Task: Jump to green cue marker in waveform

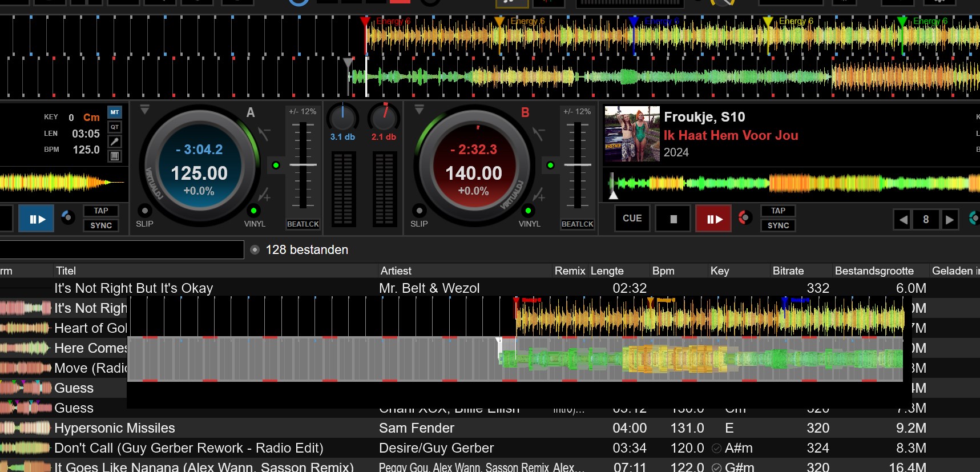Action: click(902, 22)
